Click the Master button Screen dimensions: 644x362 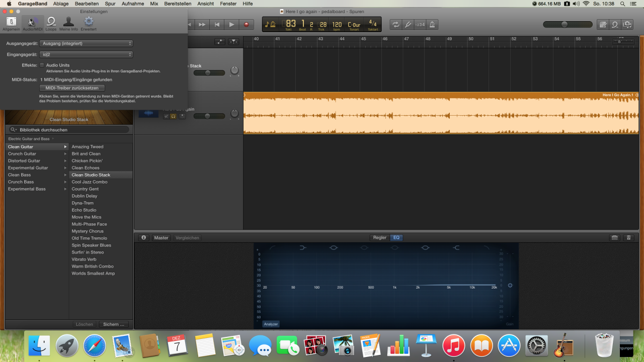point(162,238)
